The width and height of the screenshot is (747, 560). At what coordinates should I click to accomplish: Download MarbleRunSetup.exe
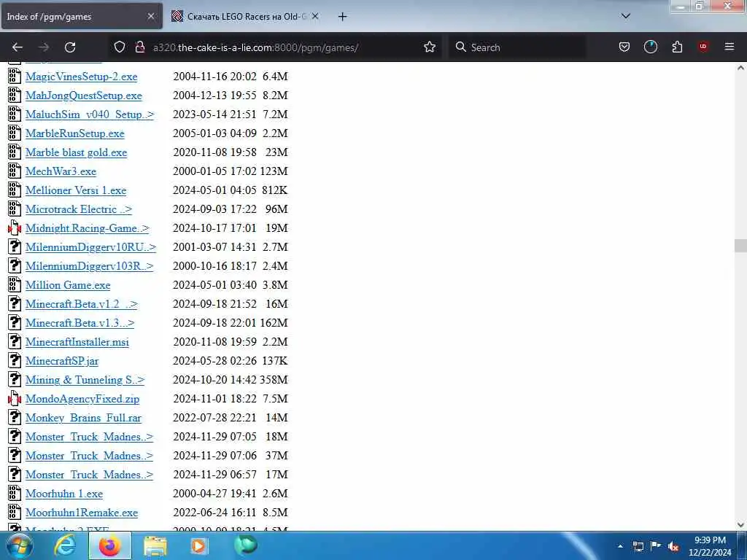tap(75, 133)
